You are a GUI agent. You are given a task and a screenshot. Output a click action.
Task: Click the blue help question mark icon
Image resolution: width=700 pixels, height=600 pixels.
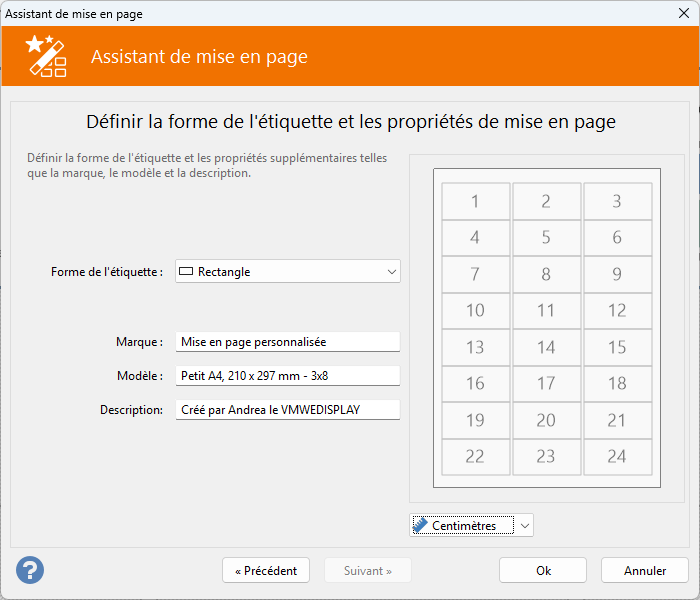tap(30, 570)
